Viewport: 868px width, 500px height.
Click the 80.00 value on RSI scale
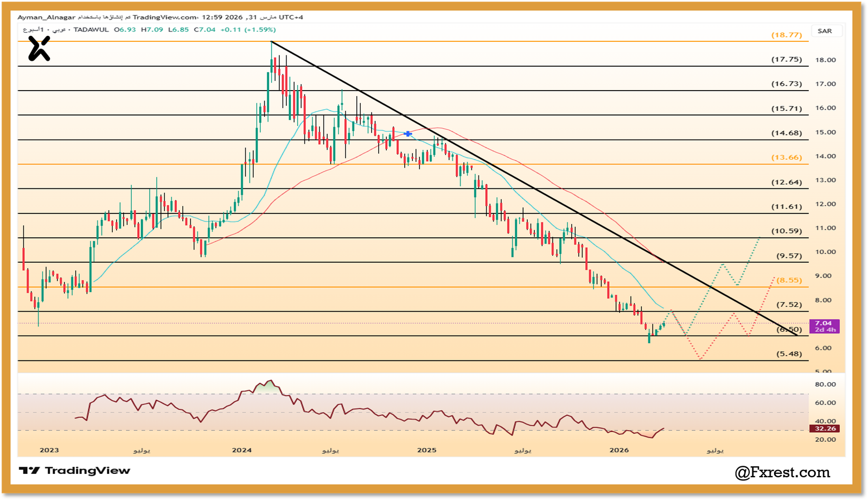coord(825,384)
